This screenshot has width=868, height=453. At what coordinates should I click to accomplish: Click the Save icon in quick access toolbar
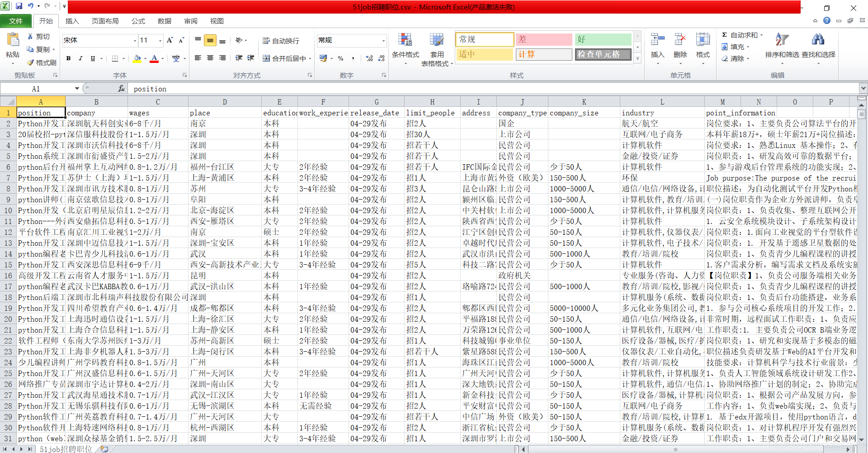click(19, 6)
